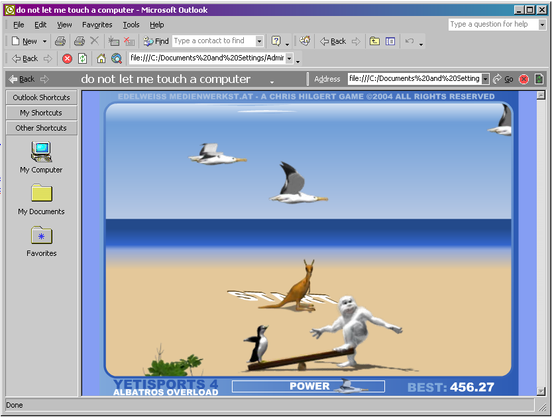Click the banner Address field
The width and height of the screenshot is (552, 417).
click(x=415, y=79)
